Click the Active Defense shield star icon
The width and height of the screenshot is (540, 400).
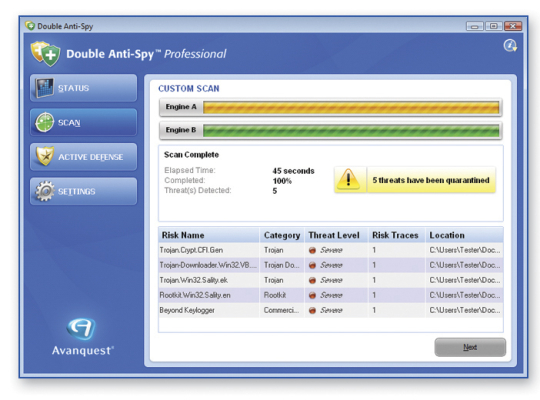(45, 156)
